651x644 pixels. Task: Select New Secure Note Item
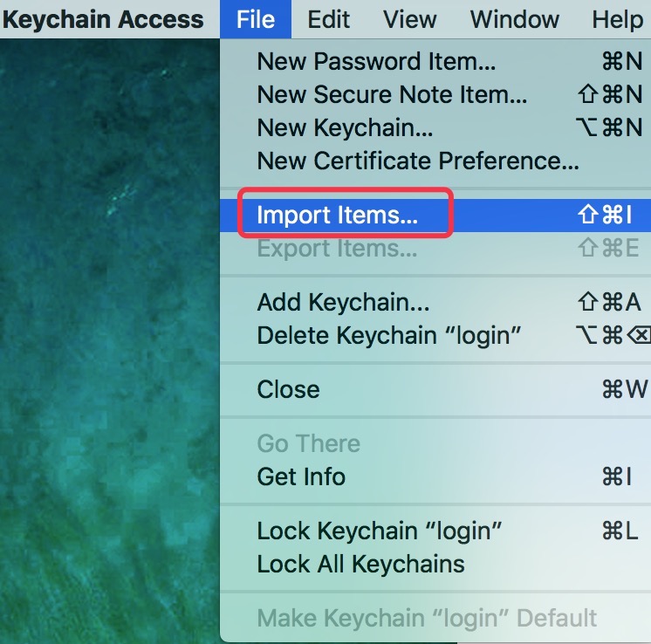coord(392,95)
